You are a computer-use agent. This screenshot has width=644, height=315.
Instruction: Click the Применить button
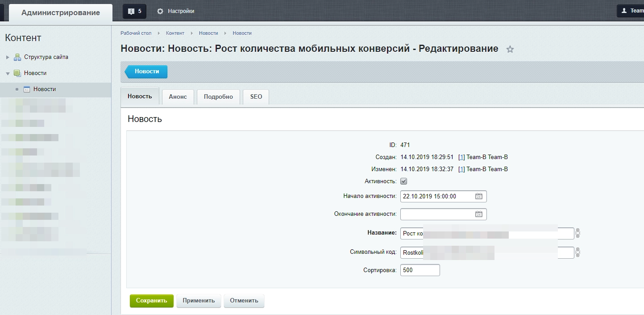point(199,301)
